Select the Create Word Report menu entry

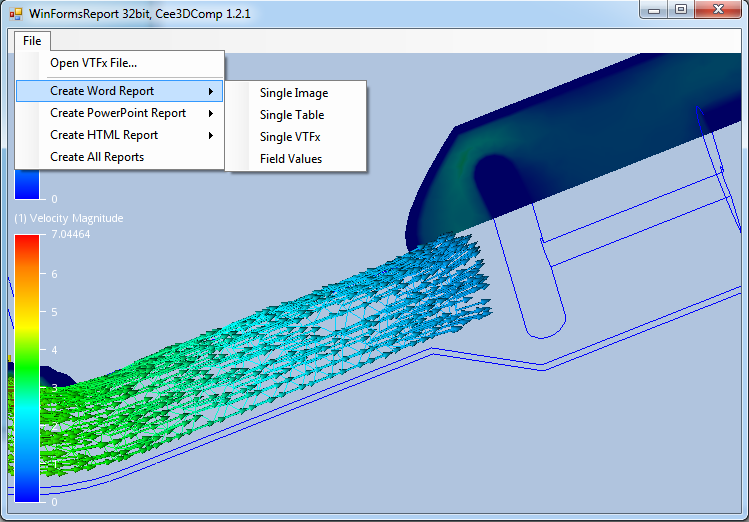(102, 91)
